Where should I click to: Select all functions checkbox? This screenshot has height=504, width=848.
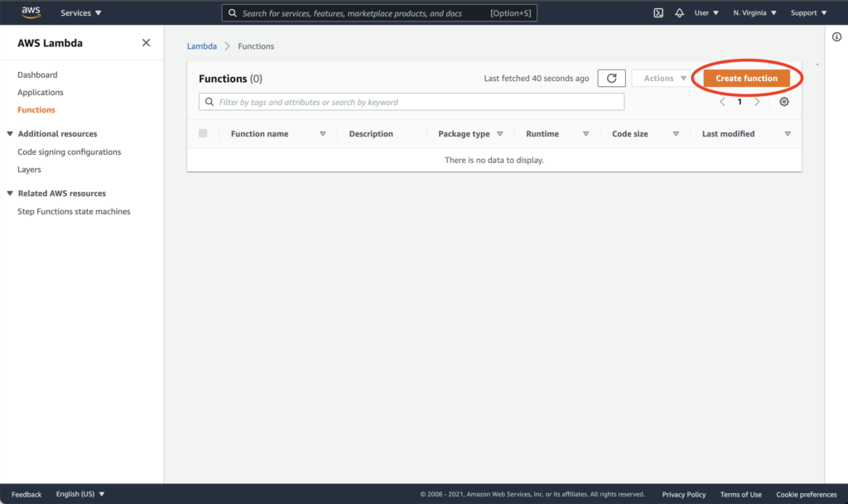coord(203,133)
